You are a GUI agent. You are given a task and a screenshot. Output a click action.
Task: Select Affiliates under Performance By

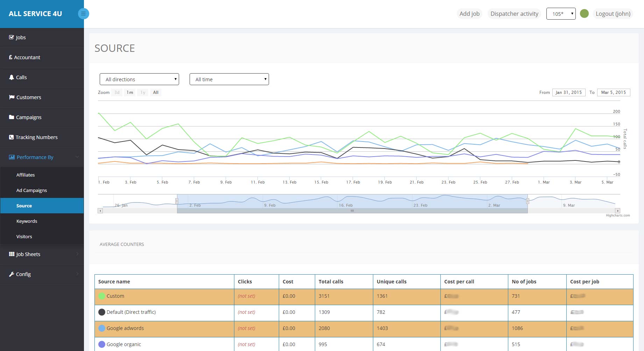pyautogui.click(x=42, y=175)
